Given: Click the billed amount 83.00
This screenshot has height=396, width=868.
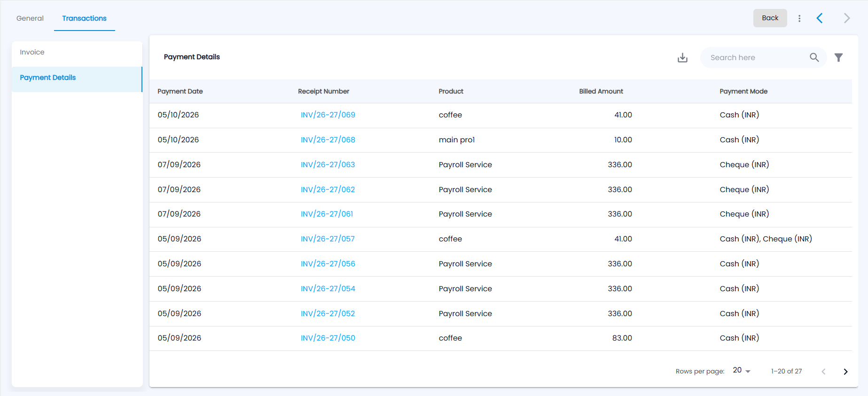Looking at the screenshot, I should tap(622, 338).
